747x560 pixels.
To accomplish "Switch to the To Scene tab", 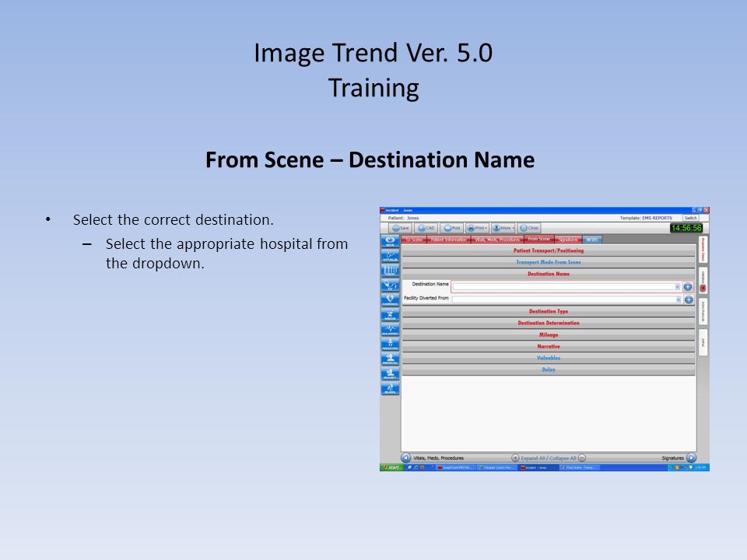I will tap(414, 240).
